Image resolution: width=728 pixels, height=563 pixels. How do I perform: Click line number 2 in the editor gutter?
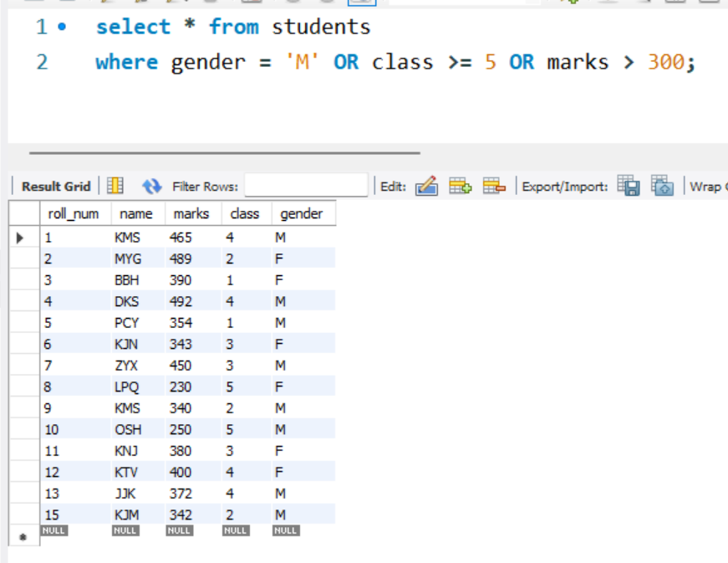(42, 62)
